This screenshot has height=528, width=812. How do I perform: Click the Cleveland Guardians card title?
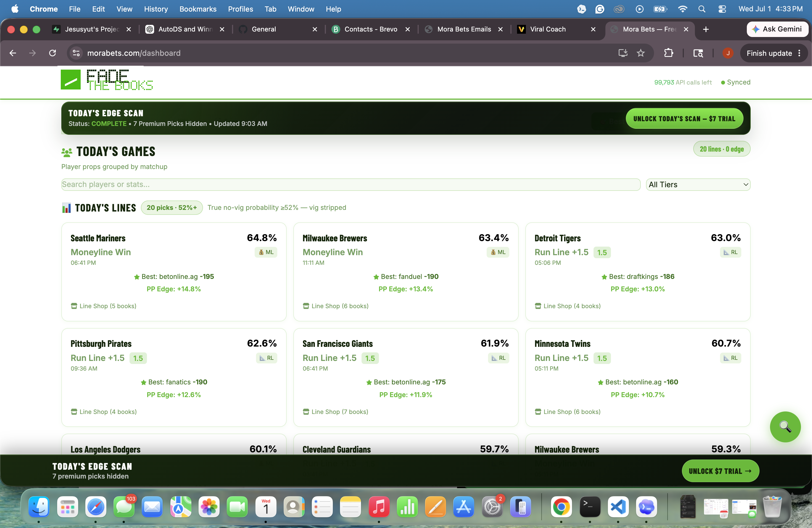coord(336,450)
